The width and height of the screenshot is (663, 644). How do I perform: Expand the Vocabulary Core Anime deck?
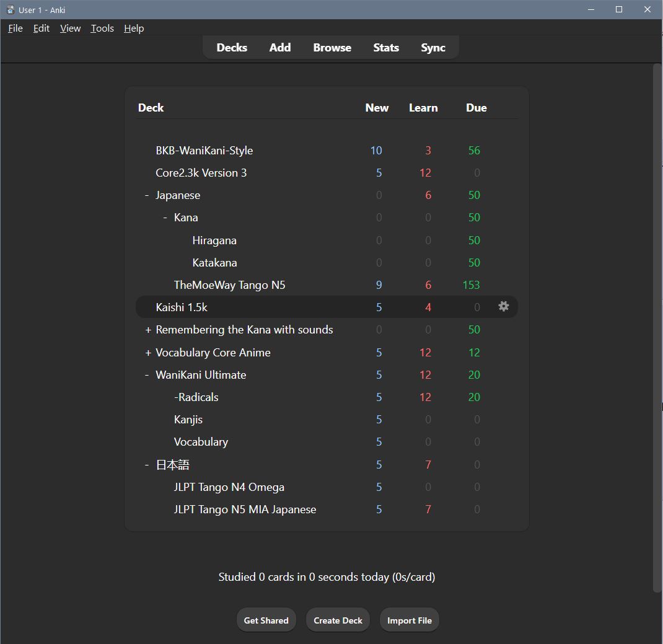(148, 353)
